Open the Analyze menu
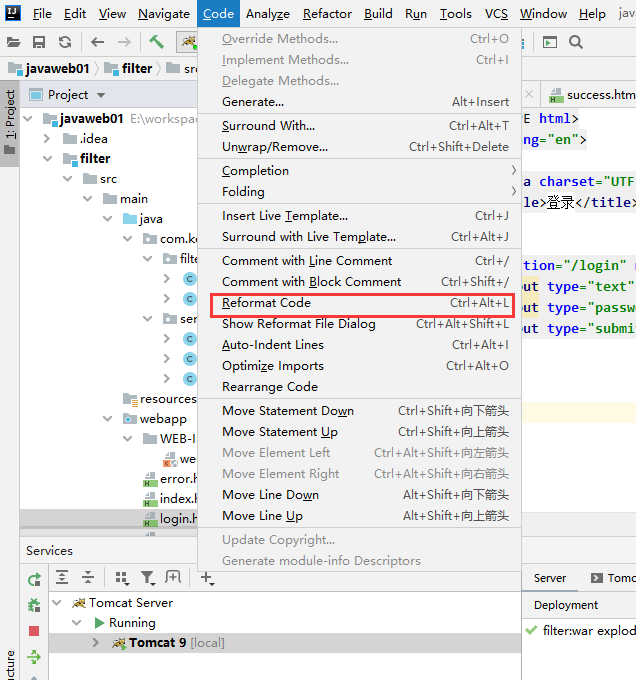636x680 pixels. click(x=268, y=14)
